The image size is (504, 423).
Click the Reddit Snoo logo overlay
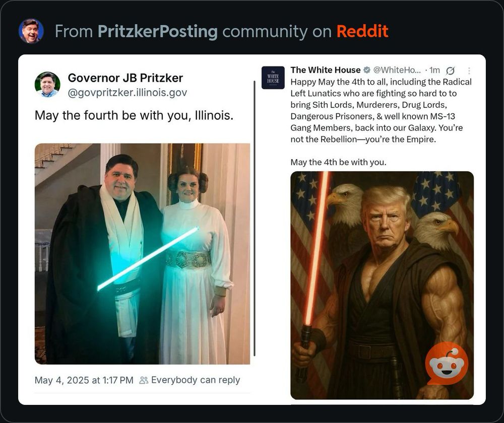[447, 363]
